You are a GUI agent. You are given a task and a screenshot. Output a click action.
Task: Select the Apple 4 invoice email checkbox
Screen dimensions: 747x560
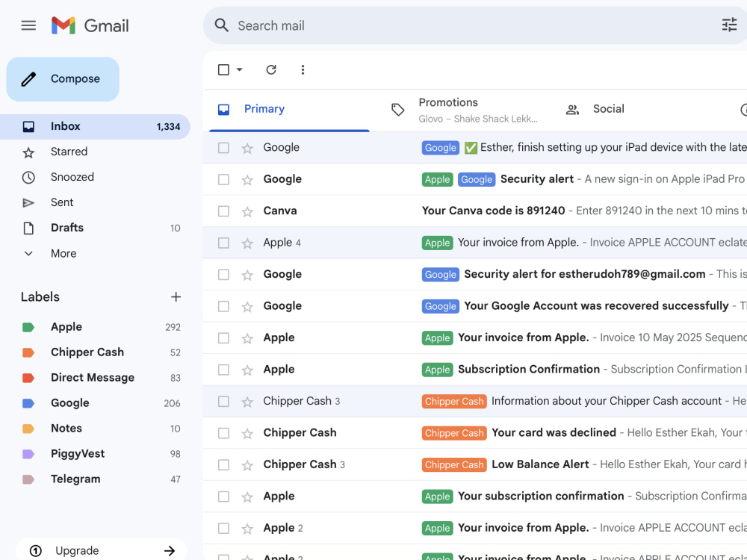(x=223, y=243)
